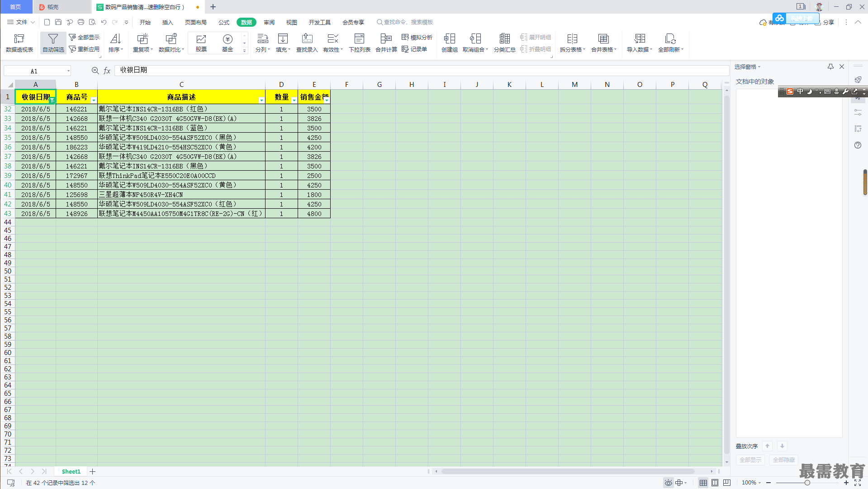Image resolution: width=868 pixels, height=489 pixels.
Task: Pin the 选择窗格 selection pane
Action: (830, 67)
